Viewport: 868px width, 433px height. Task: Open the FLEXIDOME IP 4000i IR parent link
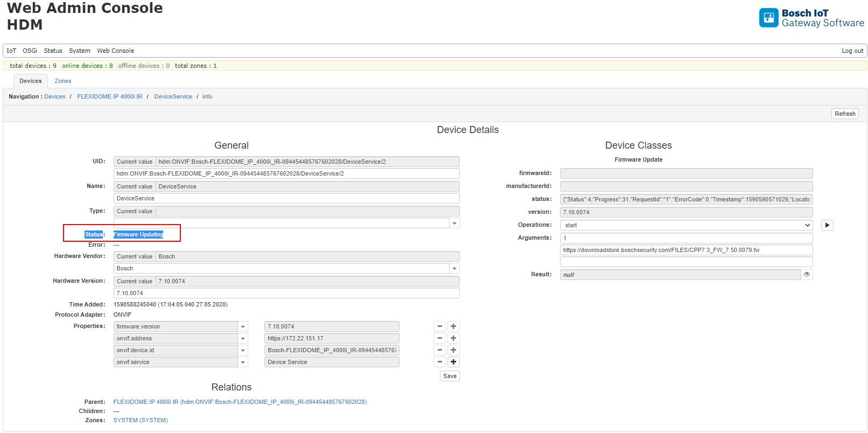pyautogui.click(x=240, y=402)
